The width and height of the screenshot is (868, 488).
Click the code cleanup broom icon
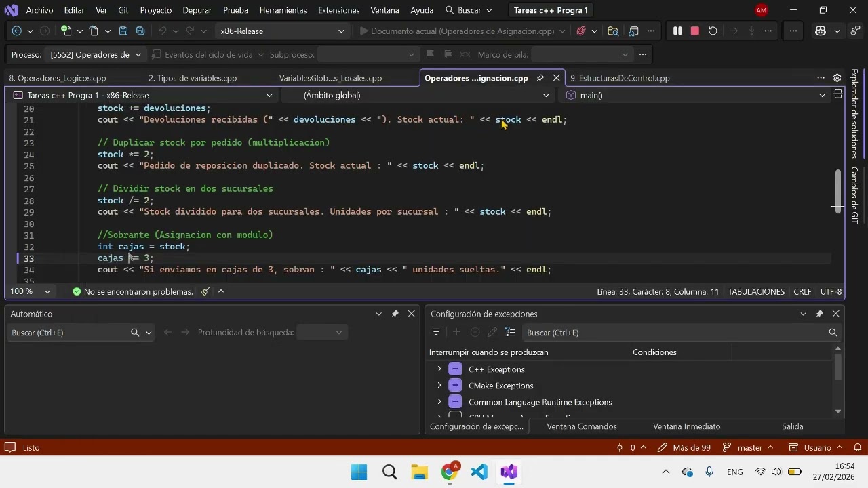coord(205,291)
